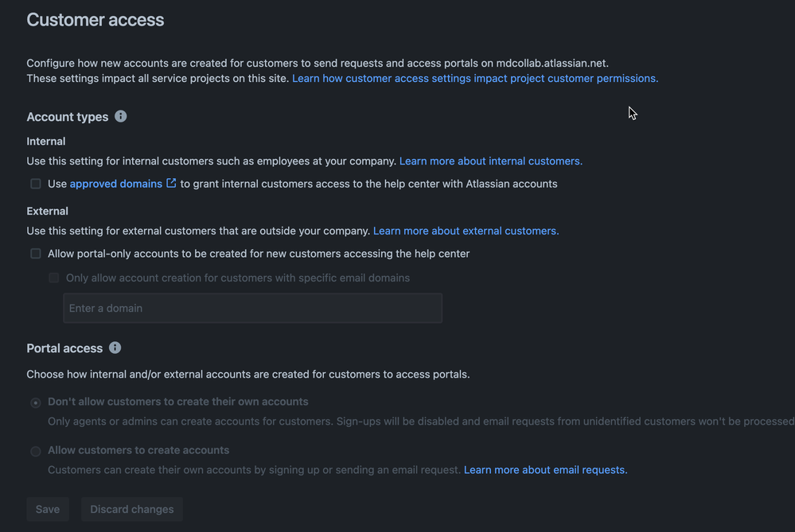The width and height of the screenshot is (795, 532).
Task: Follow Learn more about external customers link
Action: [x=466, y=231]
